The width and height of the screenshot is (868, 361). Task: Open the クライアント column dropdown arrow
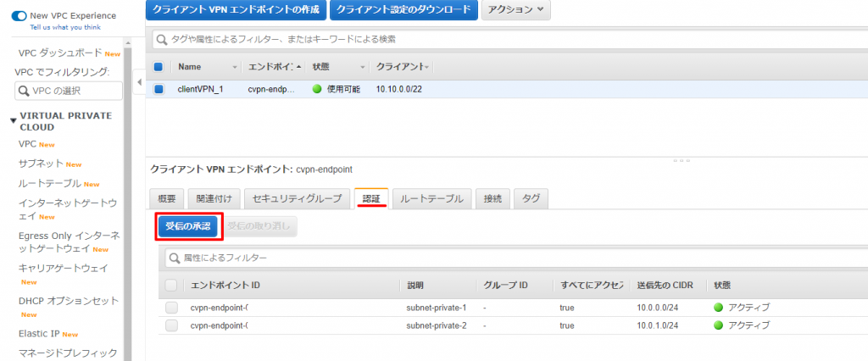[x=427, y=67]
